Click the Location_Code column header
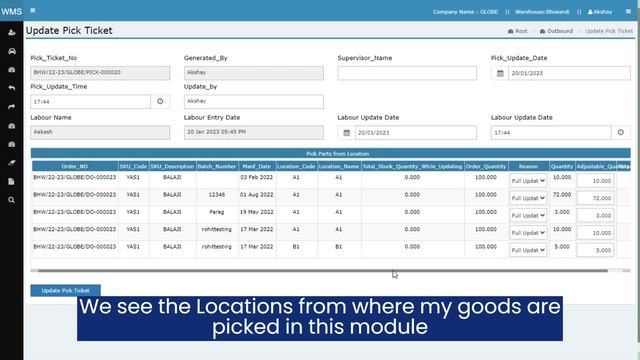Viewport: 640px width, 360px height. (296, 167)
